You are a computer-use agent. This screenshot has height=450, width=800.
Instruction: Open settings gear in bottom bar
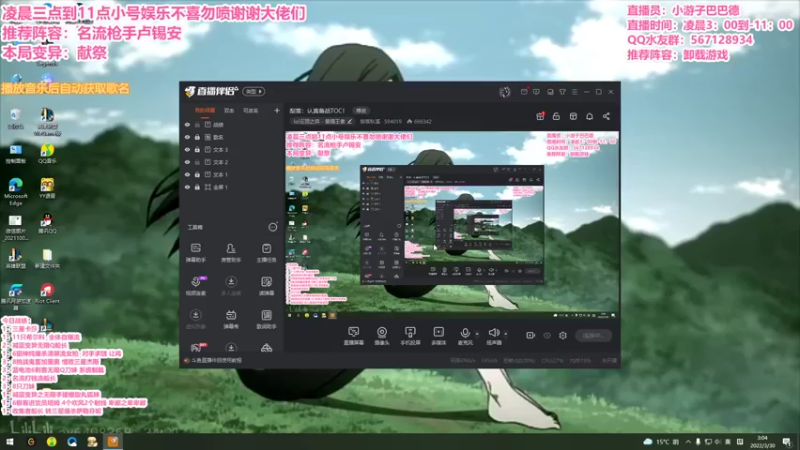[563, 335]
